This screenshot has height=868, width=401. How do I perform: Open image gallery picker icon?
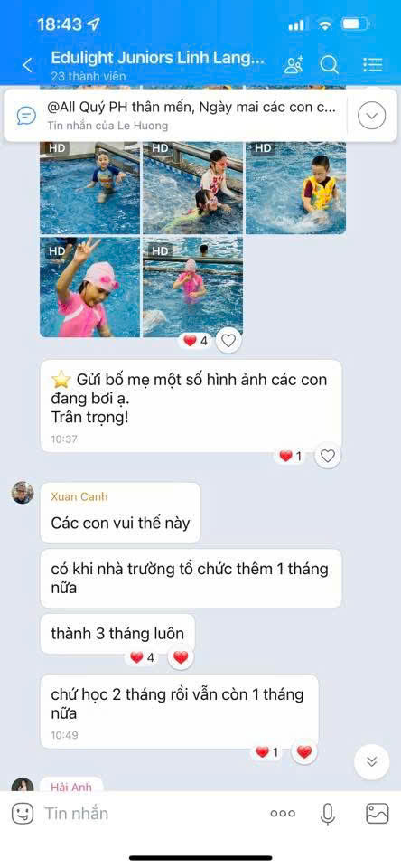(x=378, y=813)
